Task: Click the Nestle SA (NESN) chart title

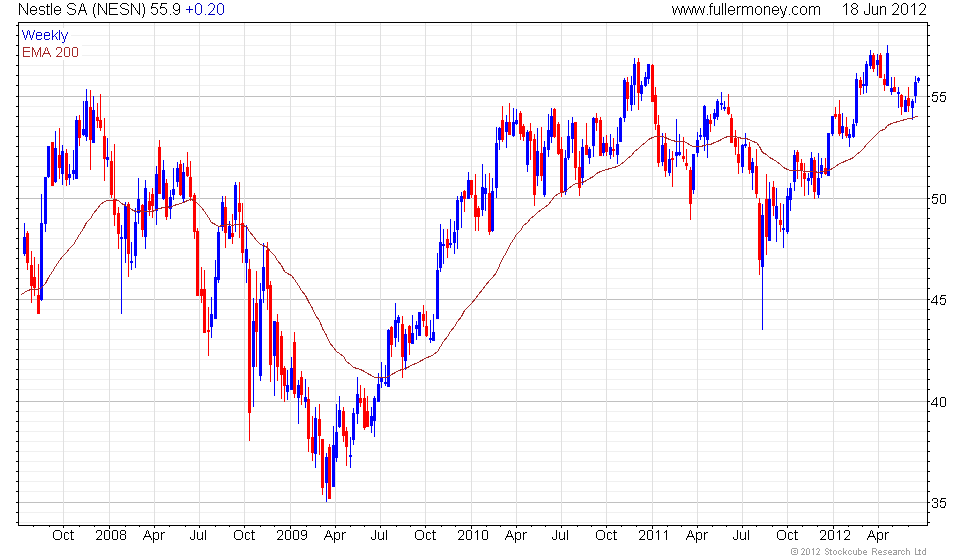Action: [82, 9]
